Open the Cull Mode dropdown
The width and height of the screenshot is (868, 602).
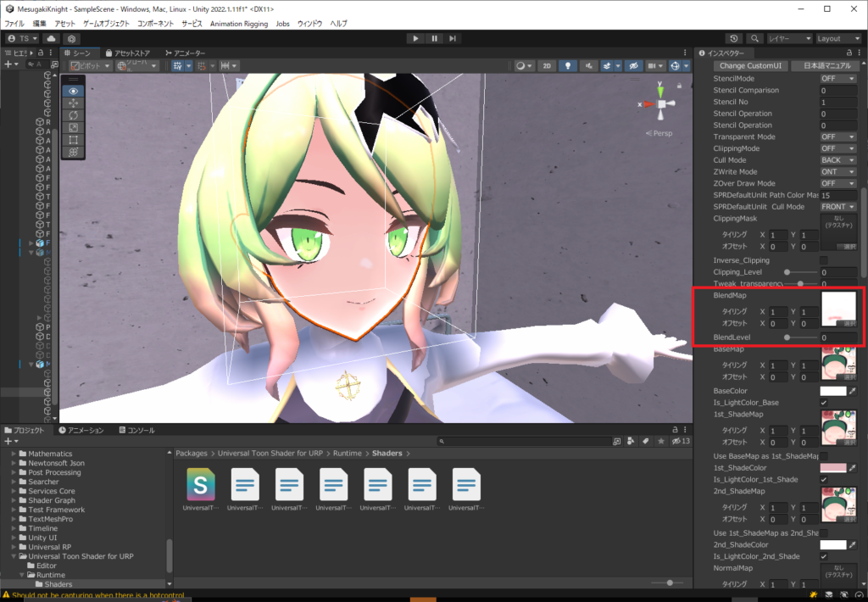pos(837,159)
